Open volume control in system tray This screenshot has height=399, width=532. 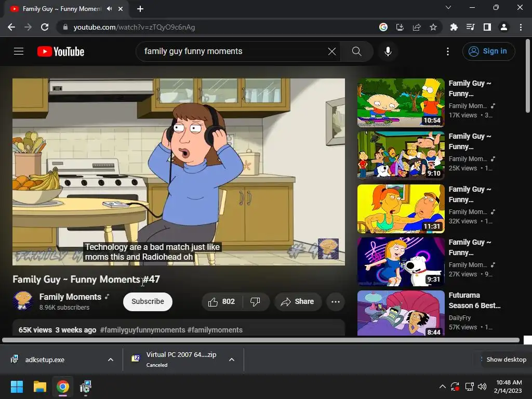(x=482, y=387)
